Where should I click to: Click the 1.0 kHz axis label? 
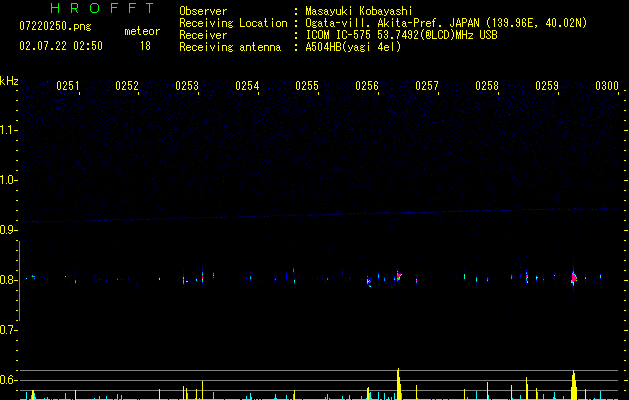[x=9, y=180]
